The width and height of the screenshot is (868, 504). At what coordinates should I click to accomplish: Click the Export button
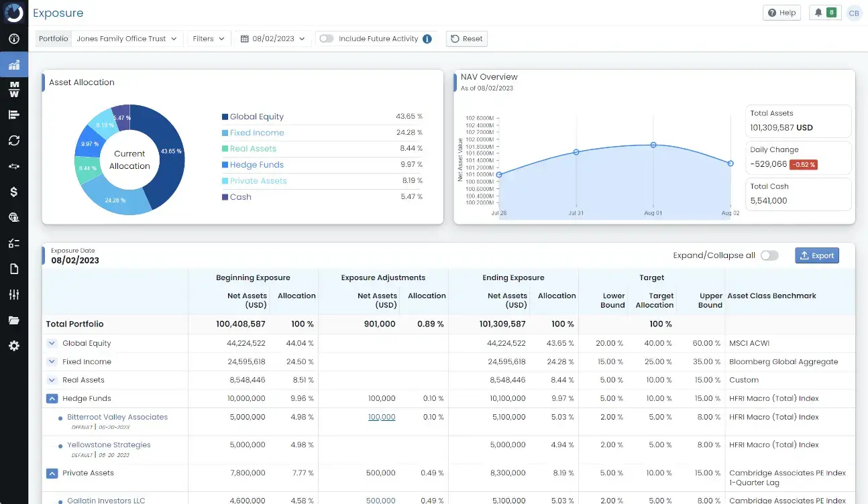[816, 255]
